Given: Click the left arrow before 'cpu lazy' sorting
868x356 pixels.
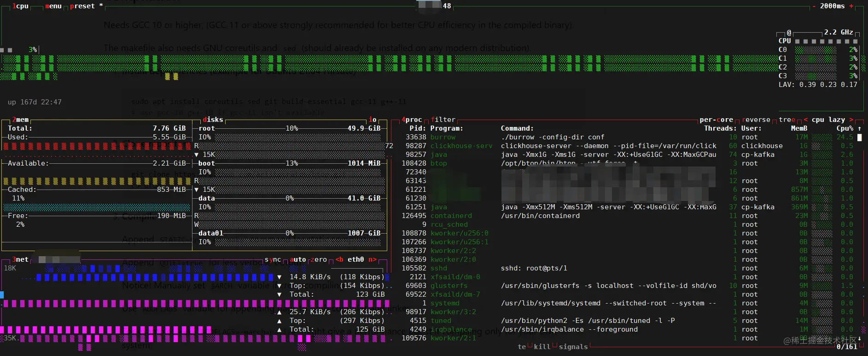Looking at the screenshot, I should pyautogui.click(x=806, y=120).
